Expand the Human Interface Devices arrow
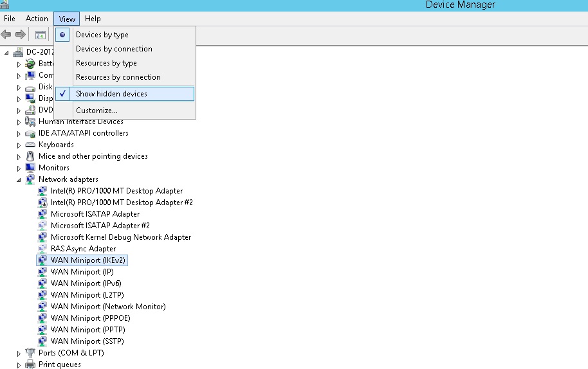This screenshot has width=588, height=369. click(19, 122)
